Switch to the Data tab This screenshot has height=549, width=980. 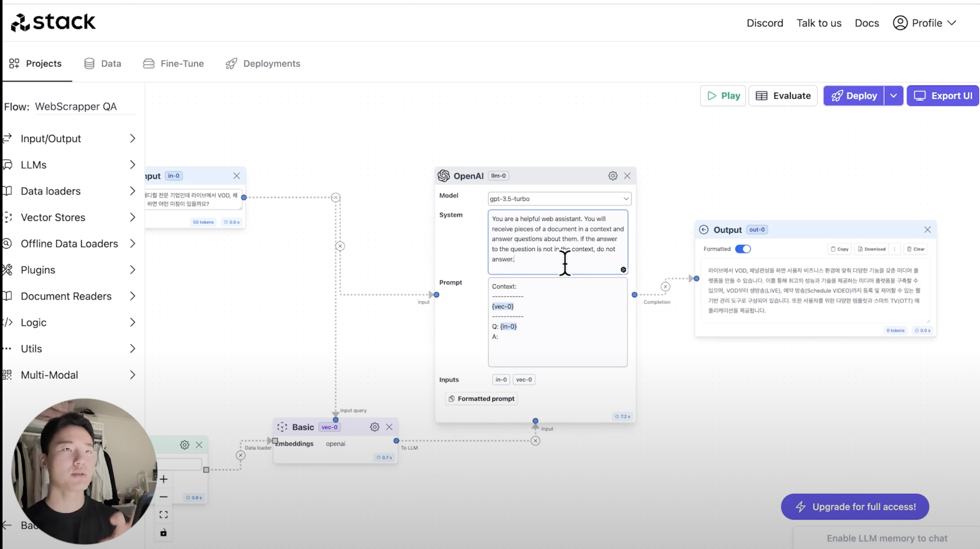click(x=103, y=63)
